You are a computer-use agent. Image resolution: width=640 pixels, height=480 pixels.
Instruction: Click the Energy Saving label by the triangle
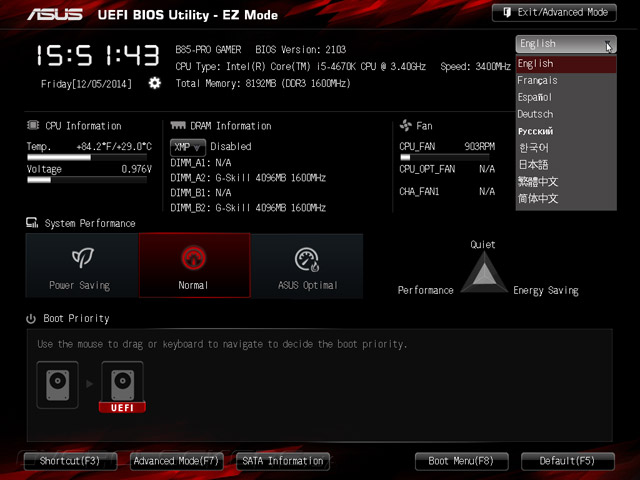coord(546,291)
